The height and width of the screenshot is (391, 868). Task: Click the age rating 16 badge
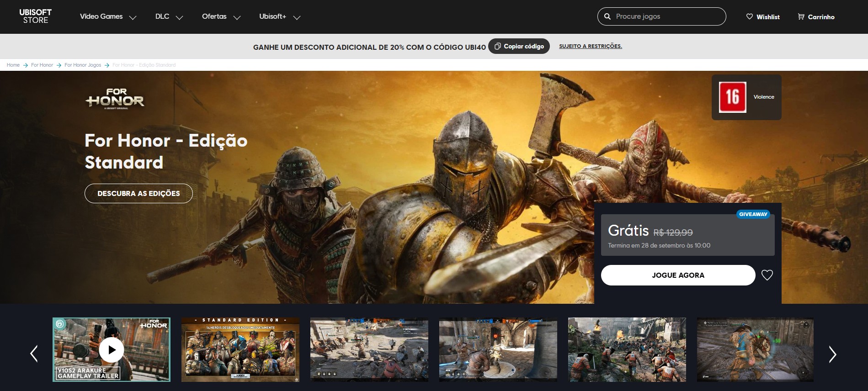732,97
